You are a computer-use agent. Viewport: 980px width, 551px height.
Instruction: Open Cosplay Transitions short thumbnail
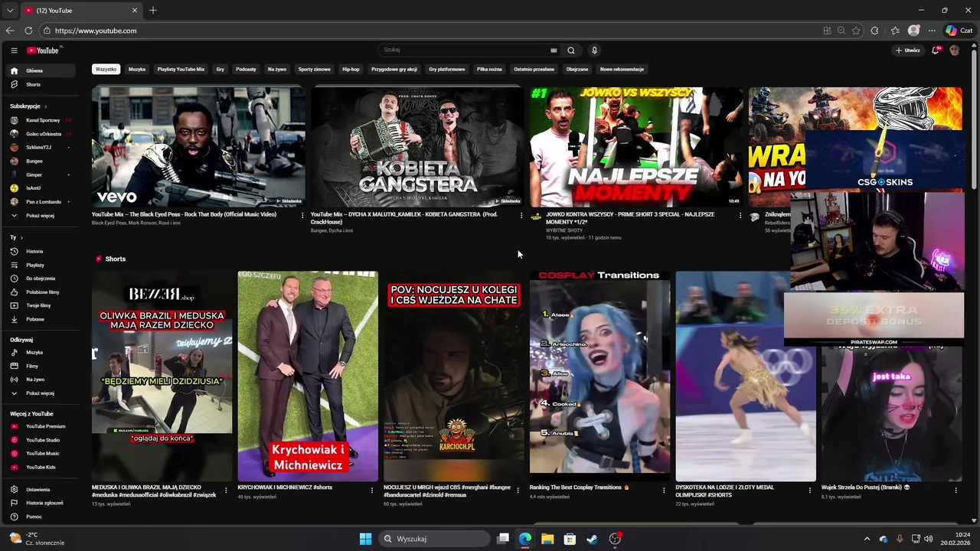[x=599, y=376]
